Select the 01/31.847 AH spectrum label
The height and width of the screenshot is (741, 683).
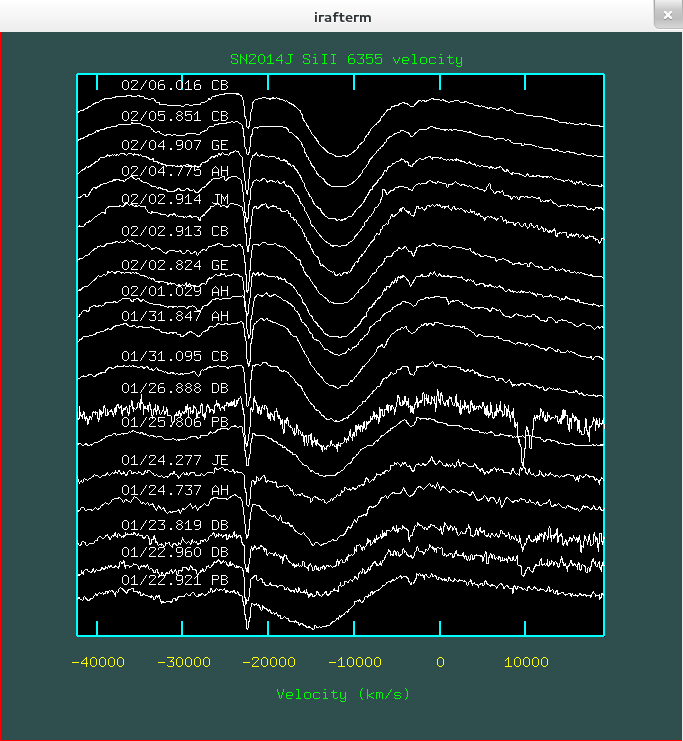(175, 316)
